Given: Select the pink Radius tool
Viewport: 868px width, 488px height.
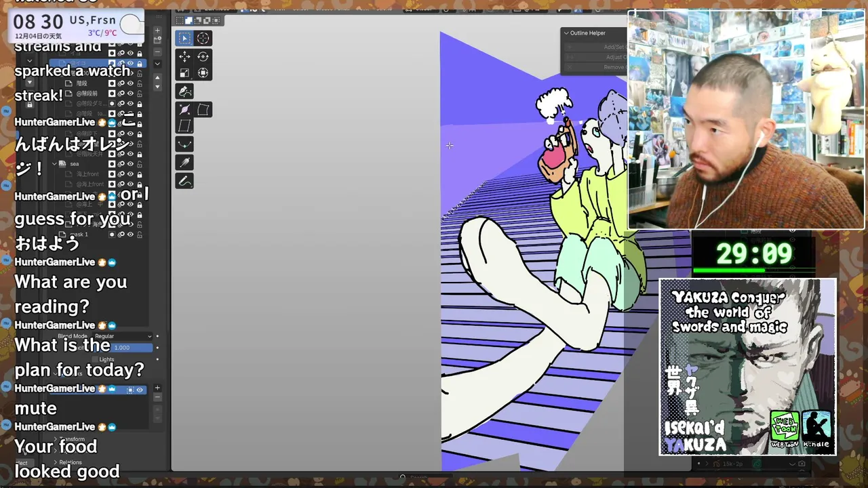Looking at the screenshot, I should [x=184, y=110].
